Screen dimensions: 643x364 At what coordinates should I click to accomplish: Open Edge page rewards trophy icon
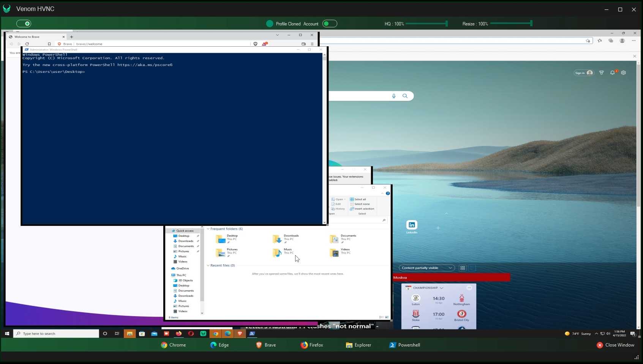click(601, 72)
